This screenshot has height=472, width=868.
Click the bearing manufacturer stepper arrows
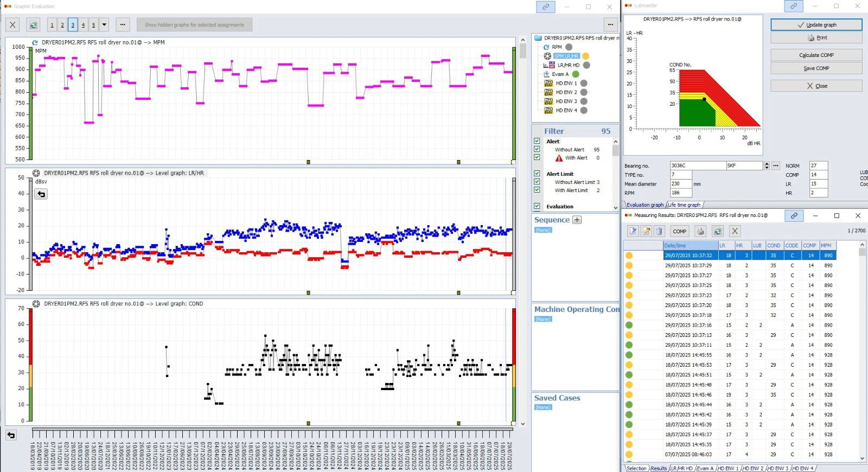[767, 165]
